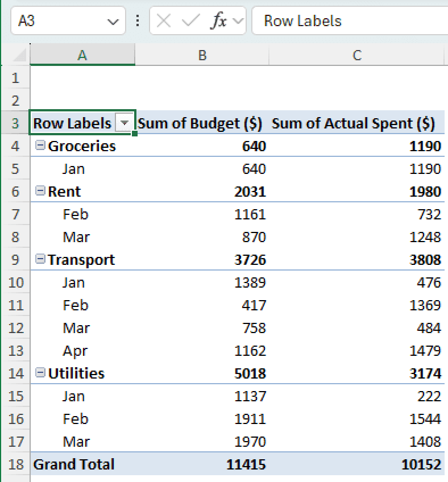Select the Sum of Budget ($) header cell

click(x=201, y=123)
